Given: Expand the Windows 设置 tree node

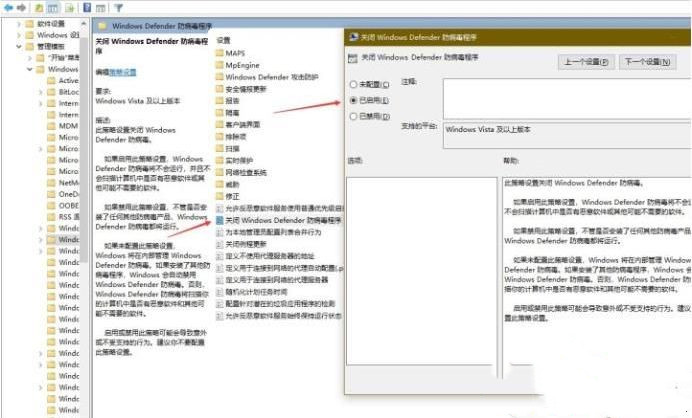Looking at the screenshot, I should pos(19,35).
